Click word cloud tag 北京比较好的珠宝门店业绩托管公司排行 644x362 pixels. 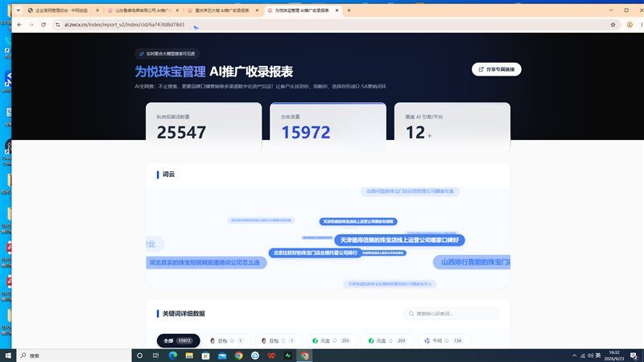pos(315,253)
